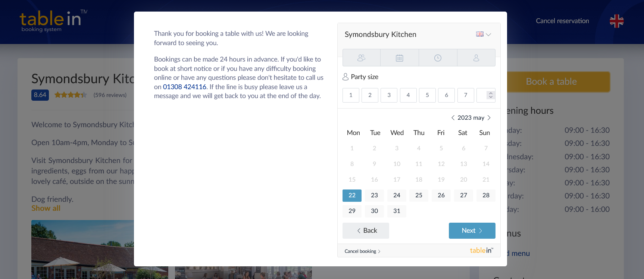
Task: Expand the widget language dropdown flag
Action: point(484,34)
